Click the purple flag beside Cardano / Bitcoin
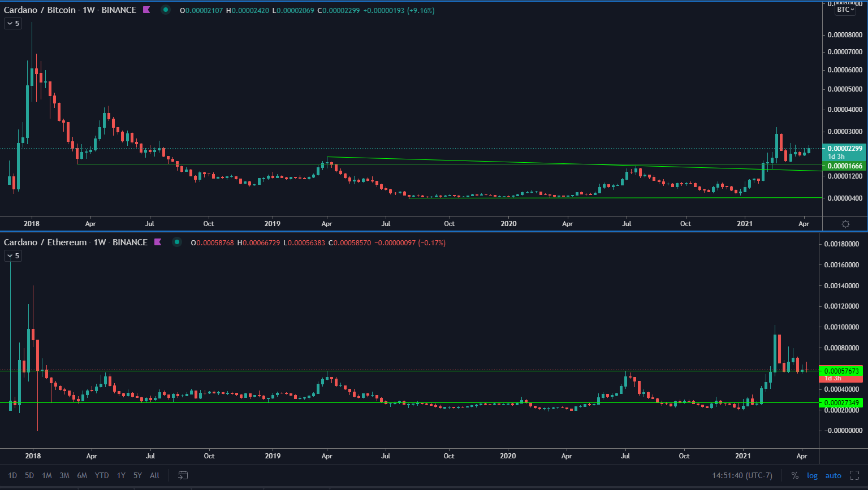The width and height of the screenshot is (868, 490). 146,10
